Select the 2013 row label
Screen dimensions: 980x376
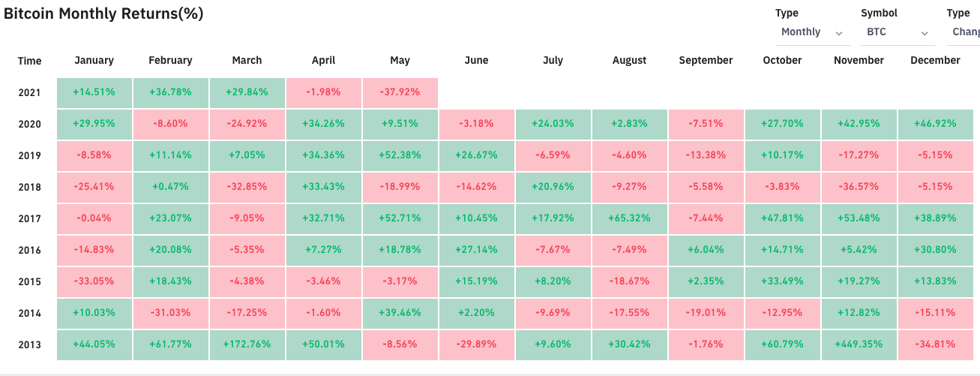click(x=30, y=345)
